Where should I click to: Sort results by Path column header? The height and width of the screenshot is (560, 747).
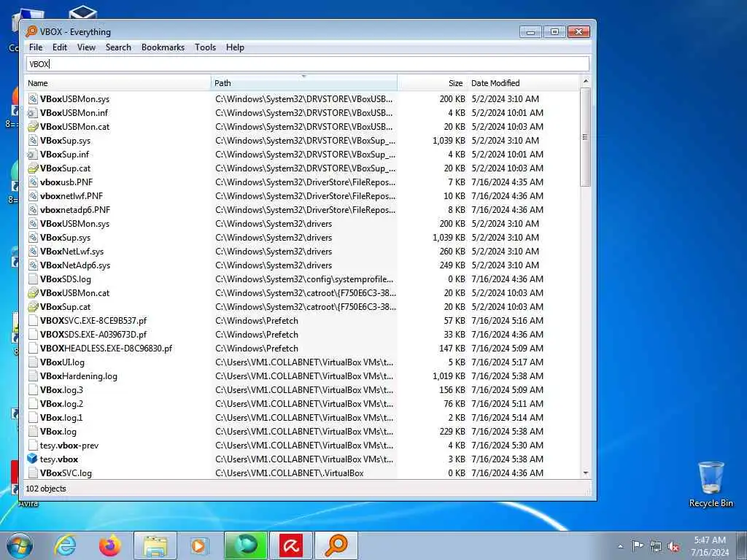coord(304,83)
